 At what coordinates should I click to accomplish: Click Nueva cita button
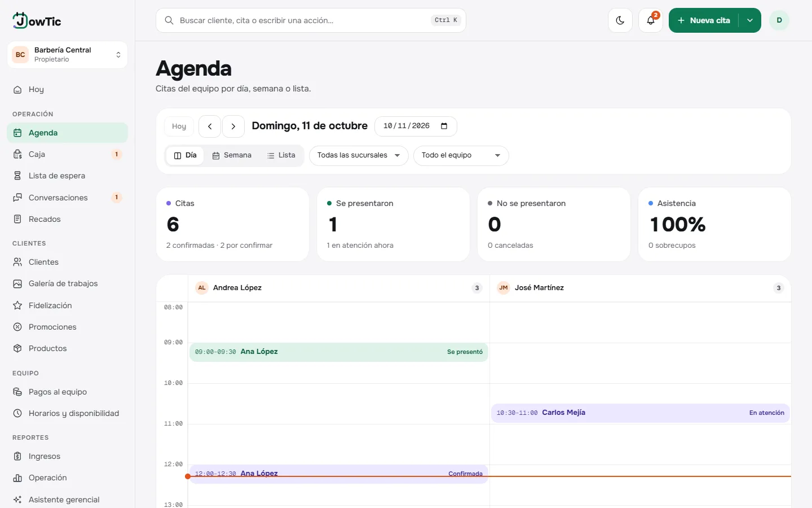(x=704, y=20)
